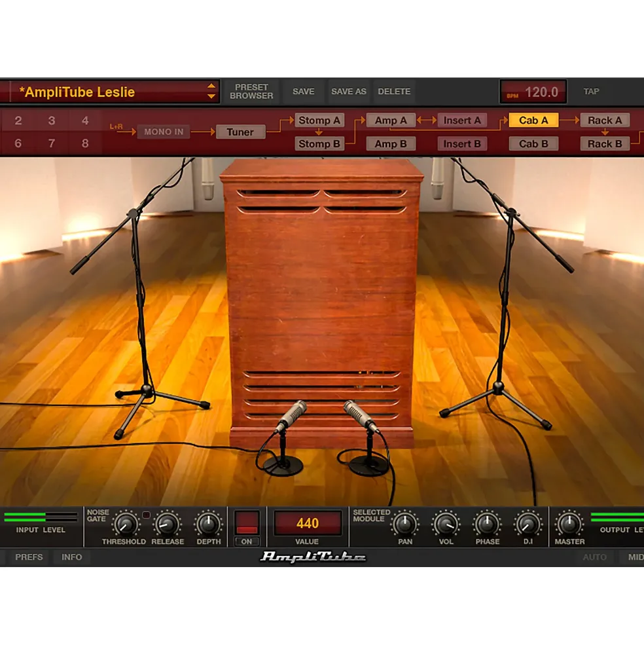
Task: Select routing configuration 2
Action: (18, 120)
